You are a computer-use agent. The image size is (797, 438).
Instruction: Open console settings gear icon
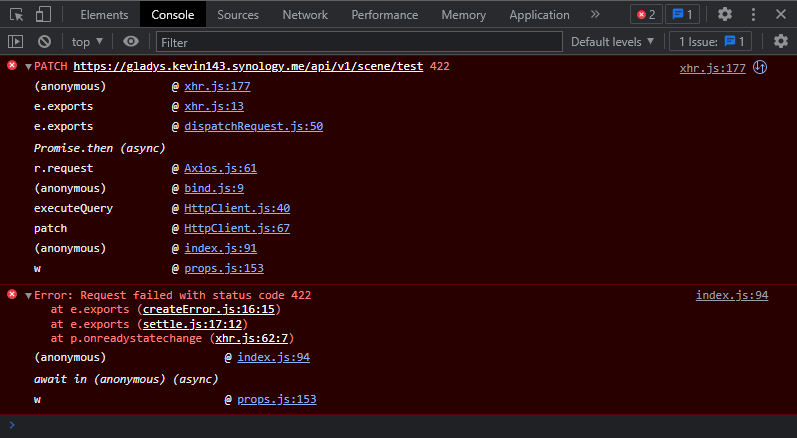pos(781,41)
